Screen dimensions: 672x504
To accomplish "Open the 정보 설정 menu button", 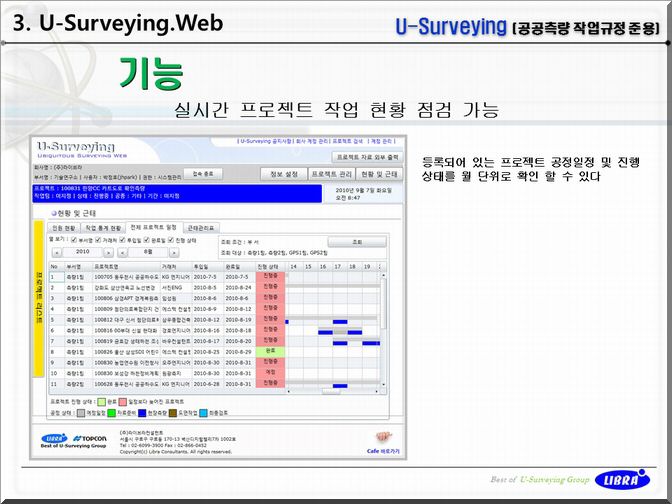I will 284,174.
